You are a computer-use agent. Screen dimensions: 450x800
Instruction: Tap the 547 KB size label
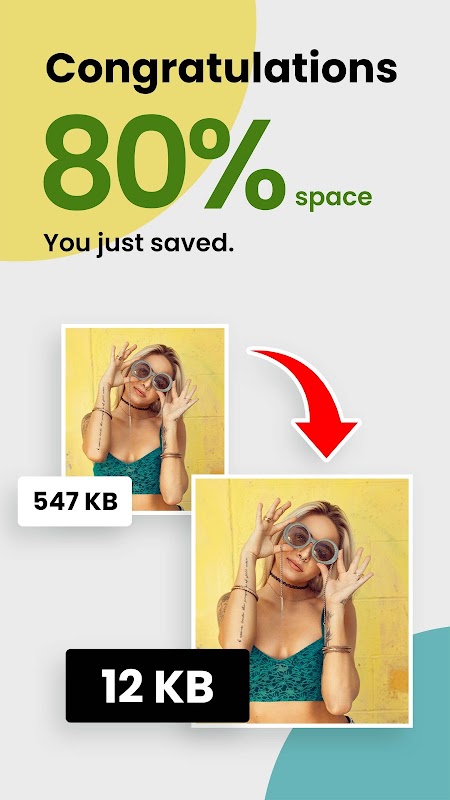click(x=75, y=502)
